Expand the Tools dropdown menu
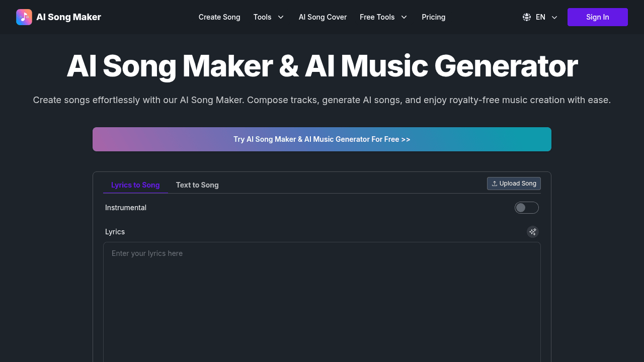Image resolution: width=644 pixels, height=362 pixels. coord(269,17)
